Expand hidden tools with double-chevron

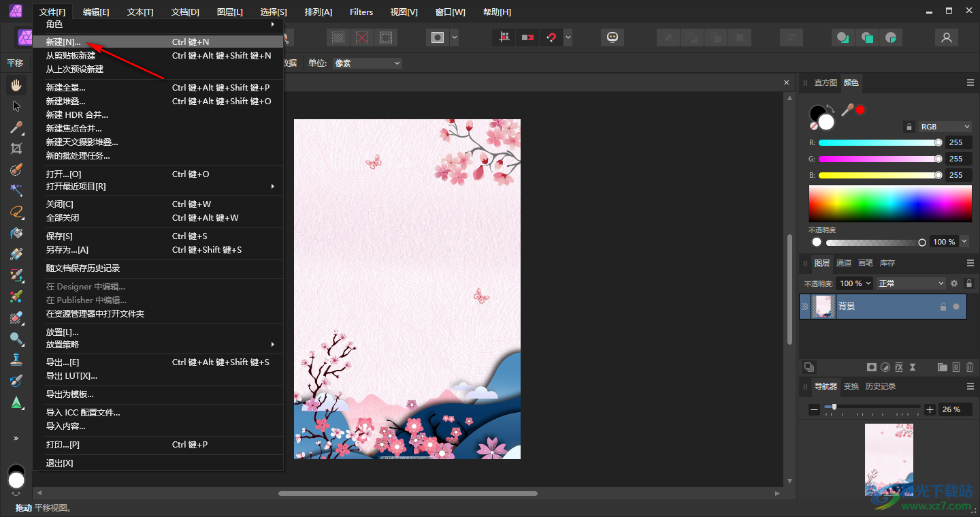point(16,438)
